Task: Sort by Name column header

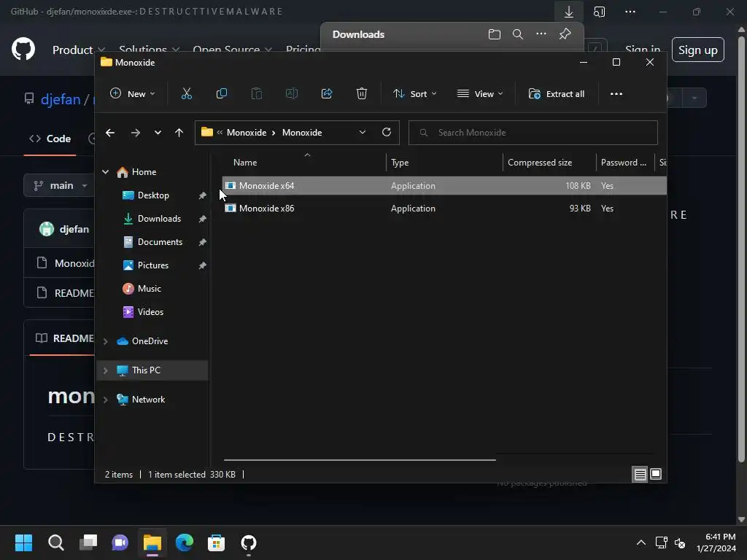Action: (x=306, y=163)
